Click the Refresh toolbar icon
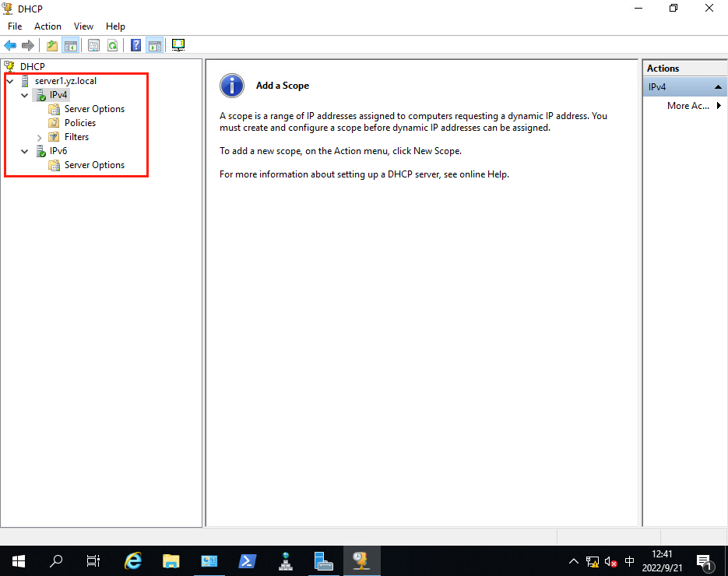The height and width of the screenshot is (576, 728). [x=112, y=45]
